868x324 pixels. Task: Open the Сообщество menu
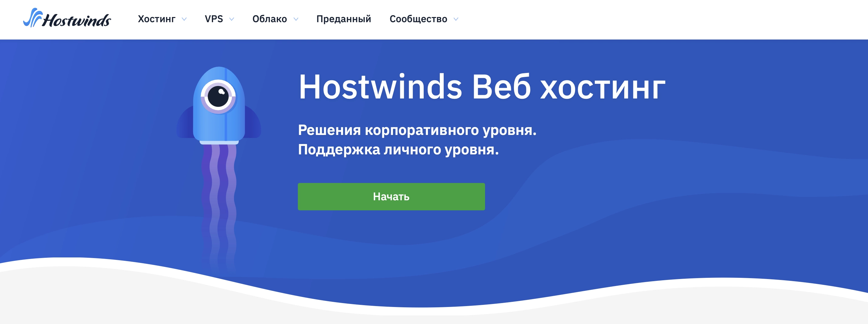point(418,19)
